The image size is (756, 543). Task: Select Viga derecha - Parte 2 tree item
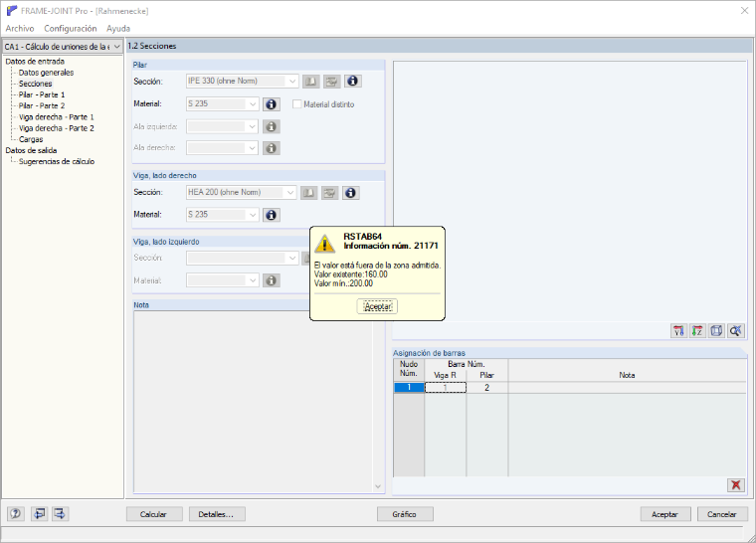(x=57, y=128)
